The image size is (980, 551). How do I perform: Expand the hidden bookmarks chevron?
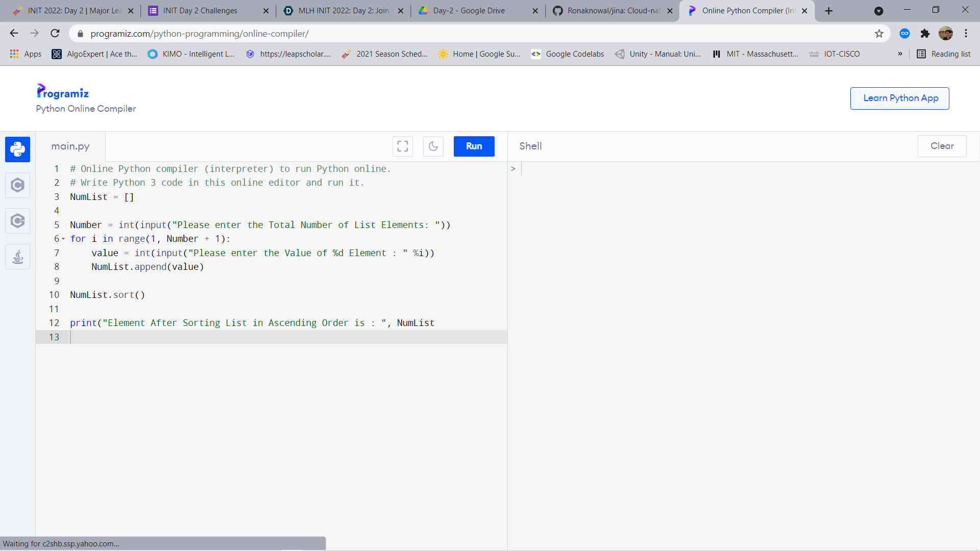[900, 54]
